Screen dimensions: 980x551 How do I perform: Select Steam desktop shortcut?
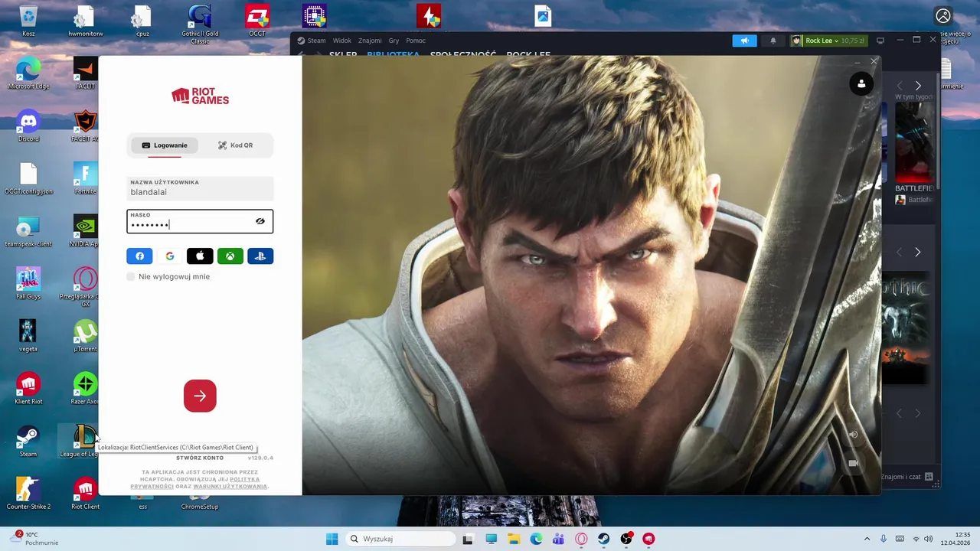click(28, 442)
